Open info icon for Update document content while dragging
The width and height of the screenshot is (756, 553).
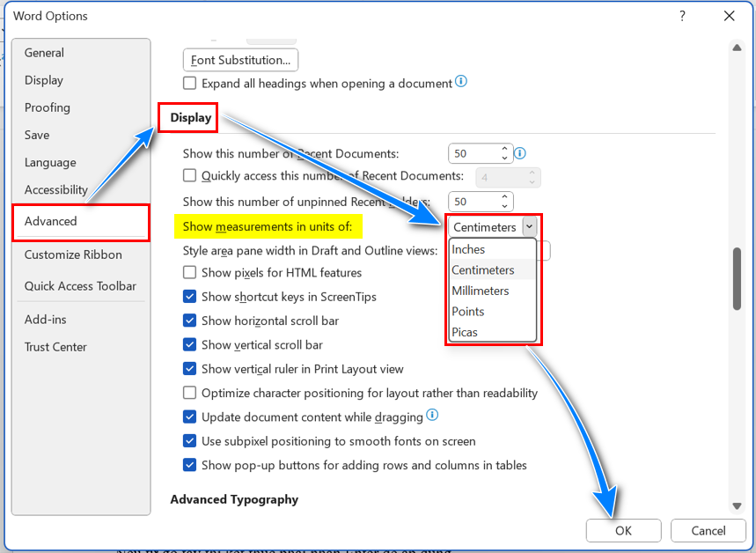[x=432, y=415]
